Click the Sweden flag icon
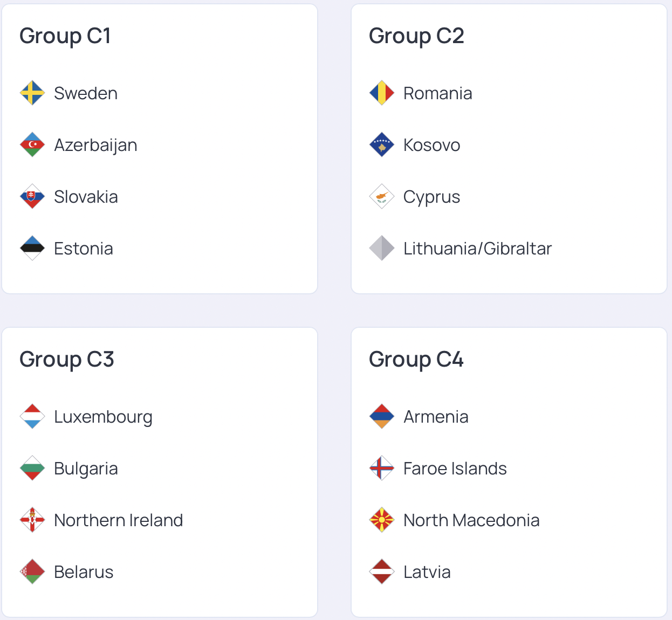This screenshot has height=620, width=672. click(32, 93)
